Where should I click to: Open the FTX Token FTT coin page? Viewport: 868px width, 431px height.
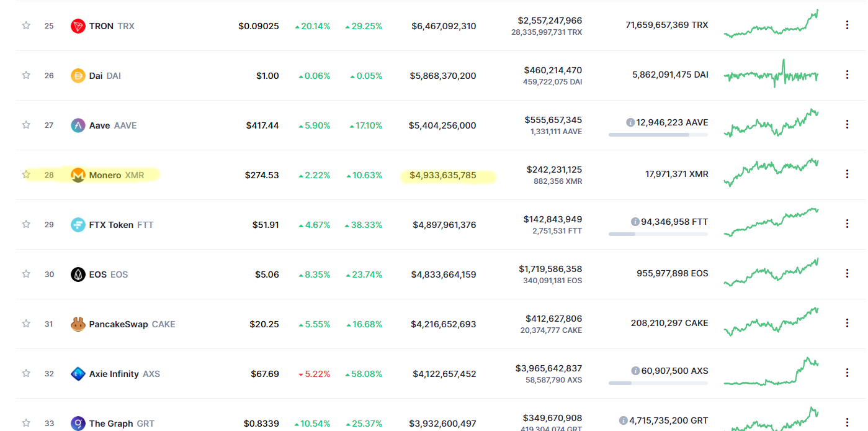(x=122, y=225)
